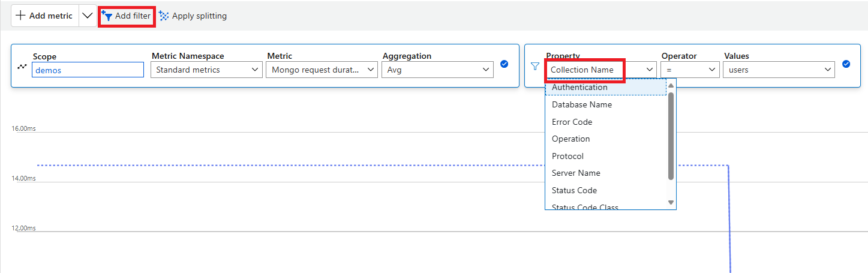The height and width of the screenshot is (273, 868).
Task: Click the plus icon on Add metric
Action: pyautogui.click(x=21, y=16)
